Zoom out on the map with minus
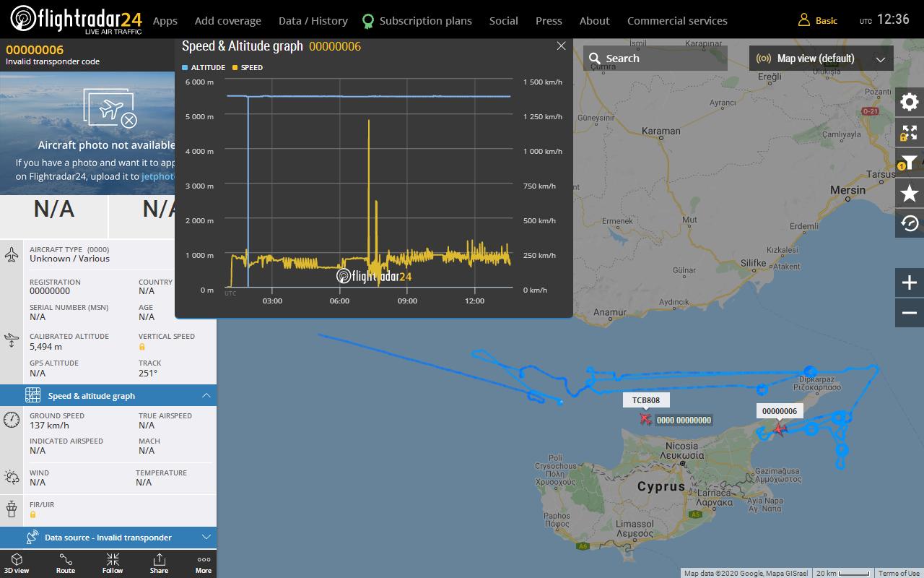Screen dimensions: 924x578 click(x=910, y=313)
